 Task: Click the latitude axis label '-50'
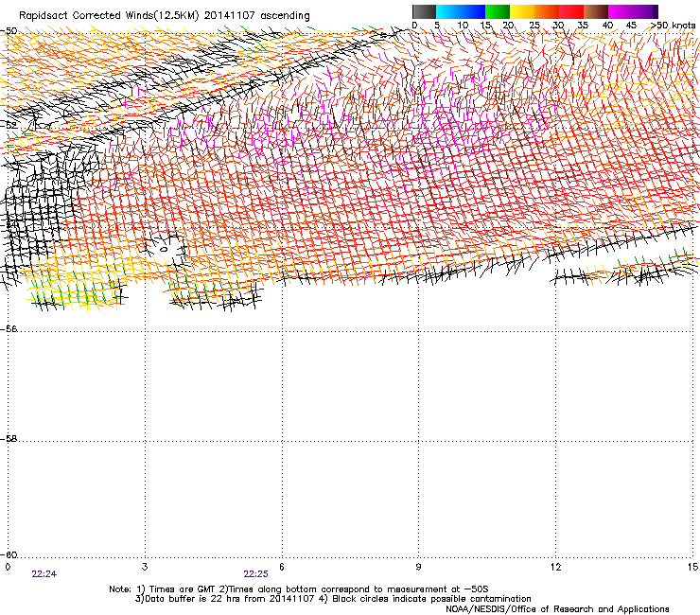pos(9,31)
